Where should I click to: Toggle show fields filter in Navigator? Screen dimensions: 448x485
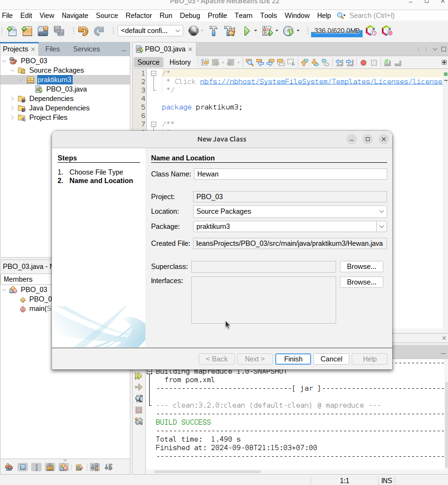pyautogui.click(x=23, y=467)
